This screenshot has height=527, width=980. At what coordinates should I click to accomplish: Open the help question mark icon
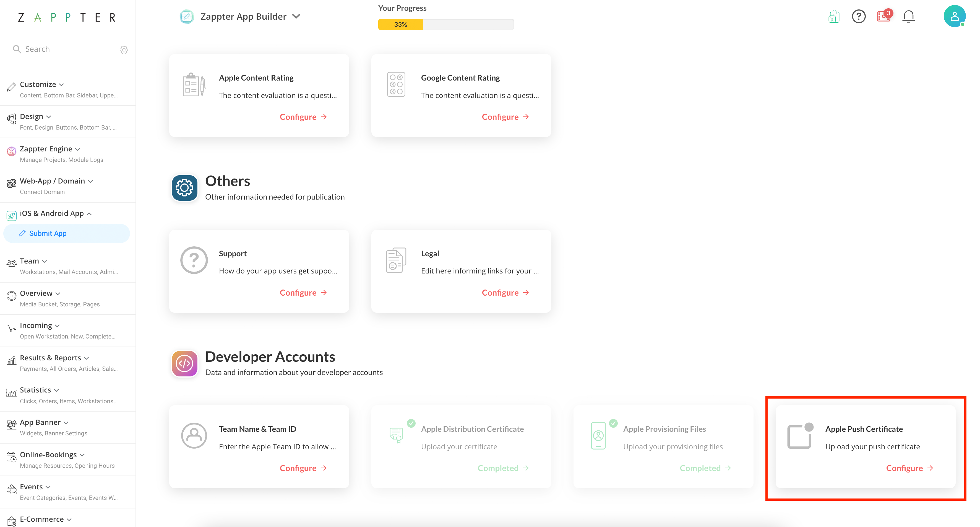point(858,16)
